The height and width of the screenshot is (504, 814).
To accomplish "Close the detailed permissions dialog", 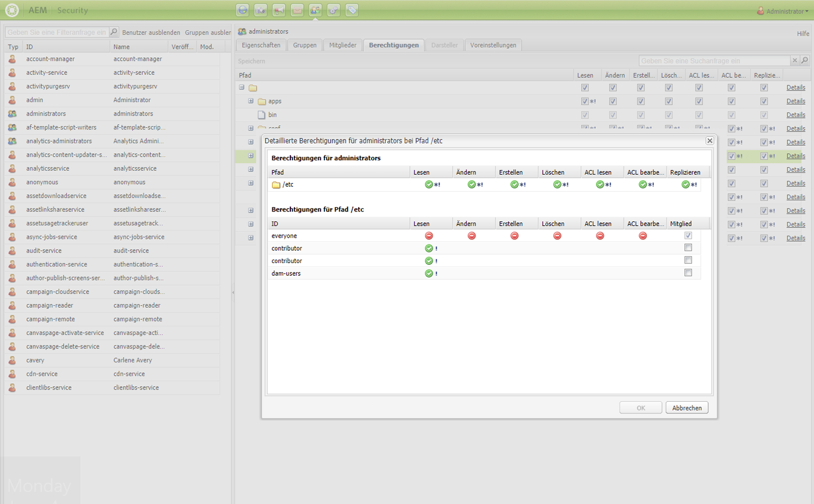I will [x=709, y=141].
